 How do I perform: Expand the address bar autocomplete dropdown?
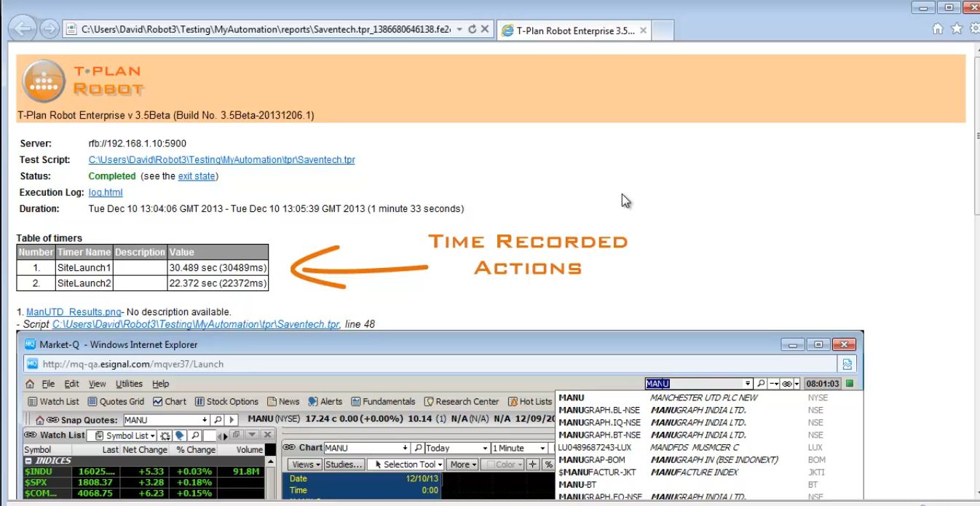point(459,30)
